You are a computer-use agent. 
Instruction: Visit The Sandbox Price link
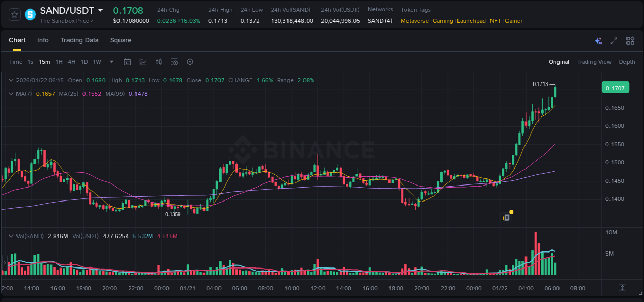64,21
